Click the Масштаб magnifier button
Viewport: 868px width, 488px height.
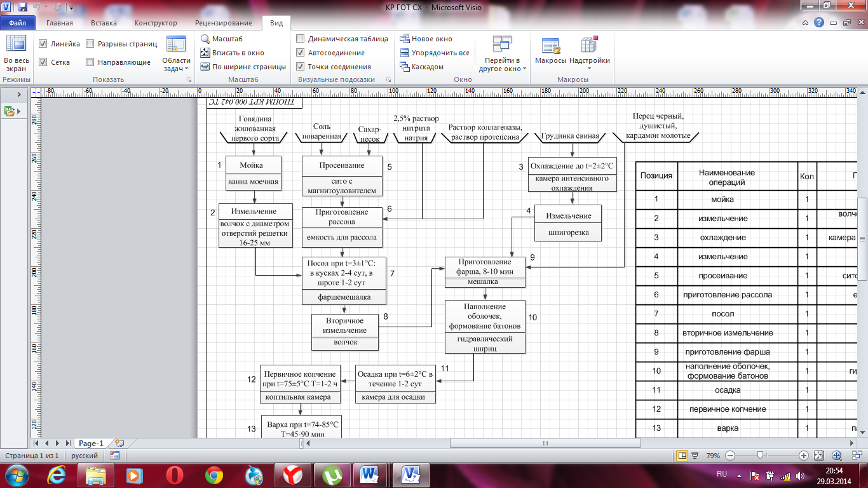222,39
